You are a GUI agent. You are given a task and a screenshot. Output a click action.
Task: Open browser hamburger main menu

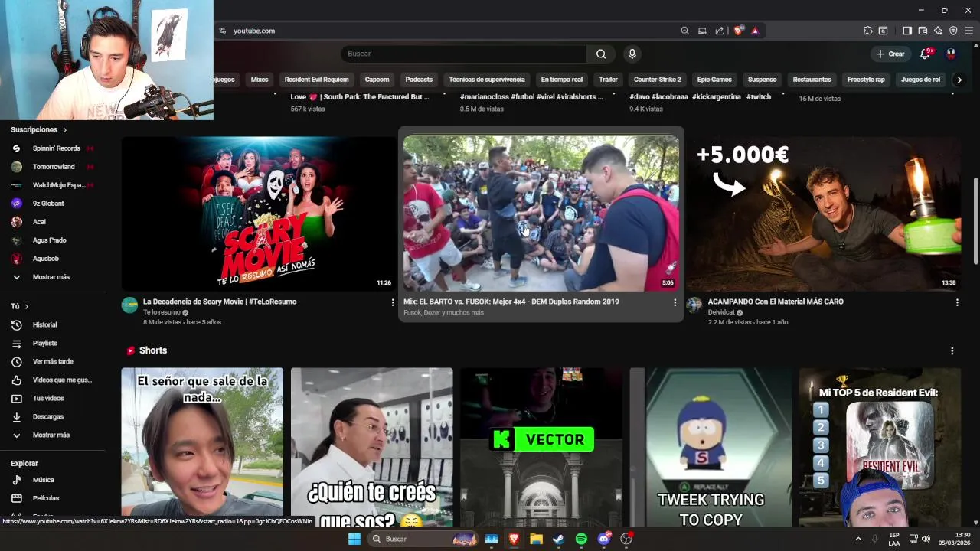pos(969,31)
